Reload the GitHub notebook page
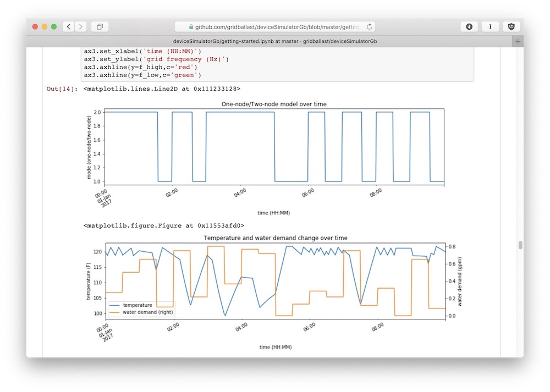 coord(370,26)
